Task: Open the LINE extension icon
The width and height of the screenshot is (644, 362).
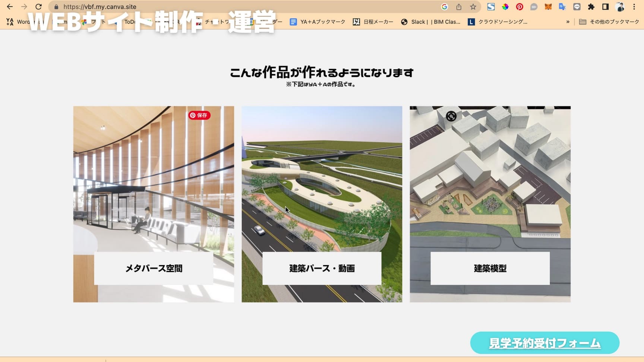Action: 577,7
